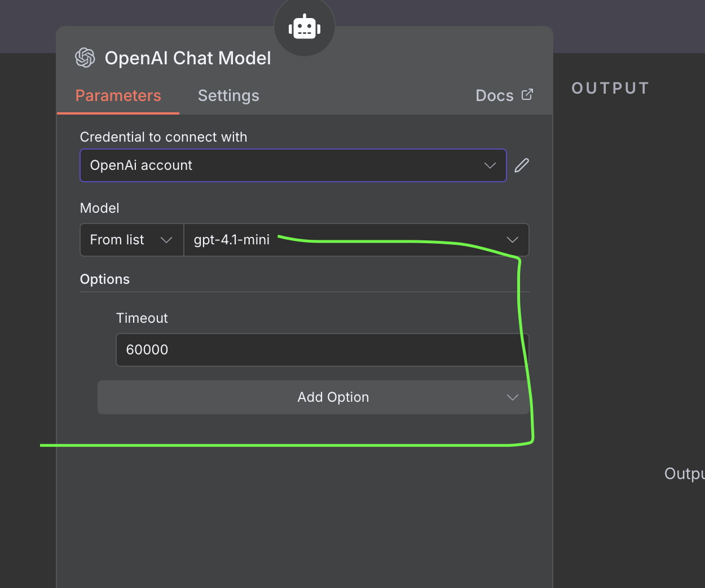Click into the Timeout field showing 60000
Screen dimensions: 705x588
pyautogui.click(x=316, y=350)
